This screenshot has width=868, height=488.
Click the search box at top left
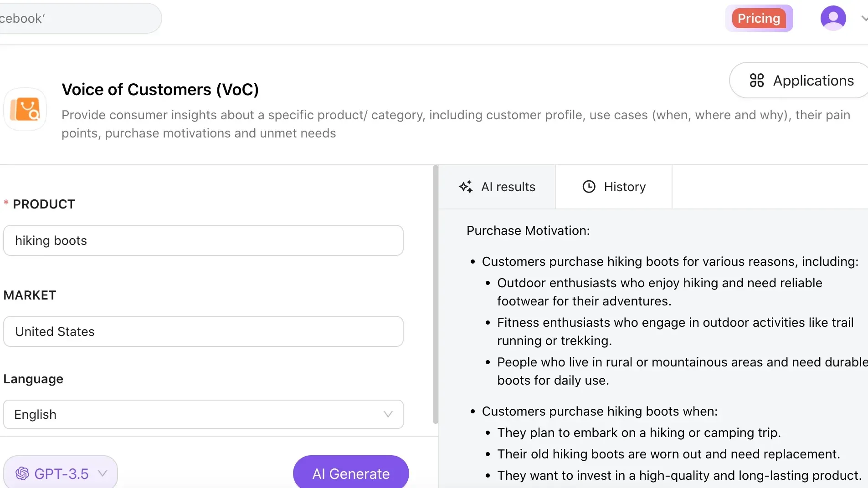tap(77, 18)
